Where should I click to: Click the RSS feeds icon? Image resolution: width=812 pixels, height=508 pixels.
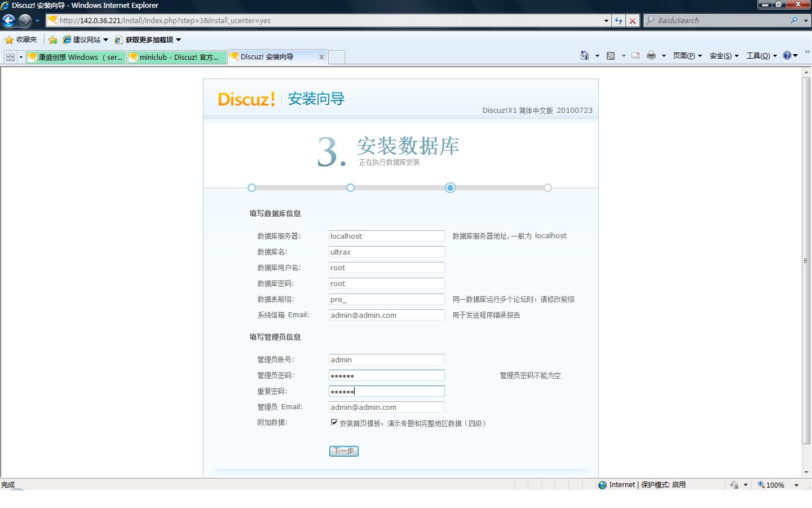pos(611,55)
